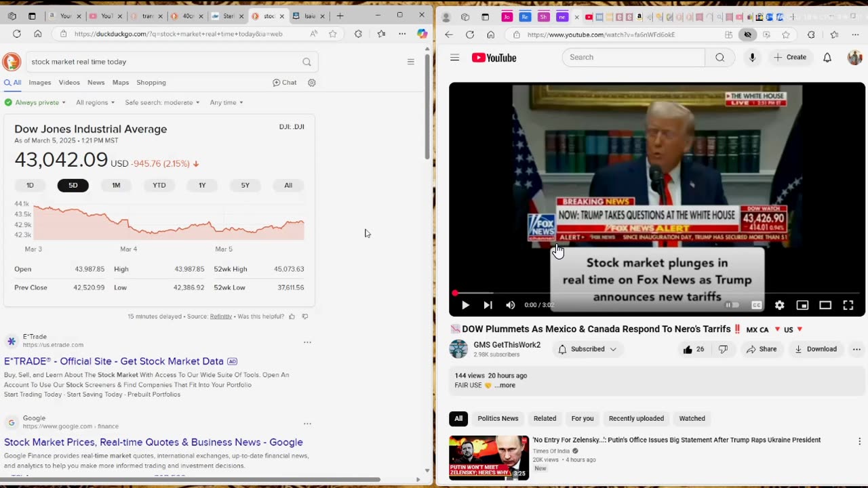Open more options for the Google result
This screenshot has height=488, width=868.
[x=307, y=424]
